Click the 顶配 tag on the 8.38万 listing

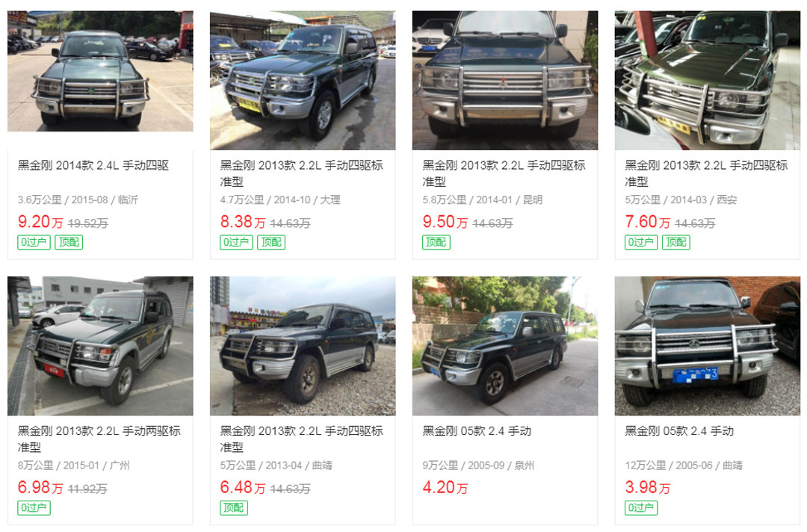coord(271,242)
